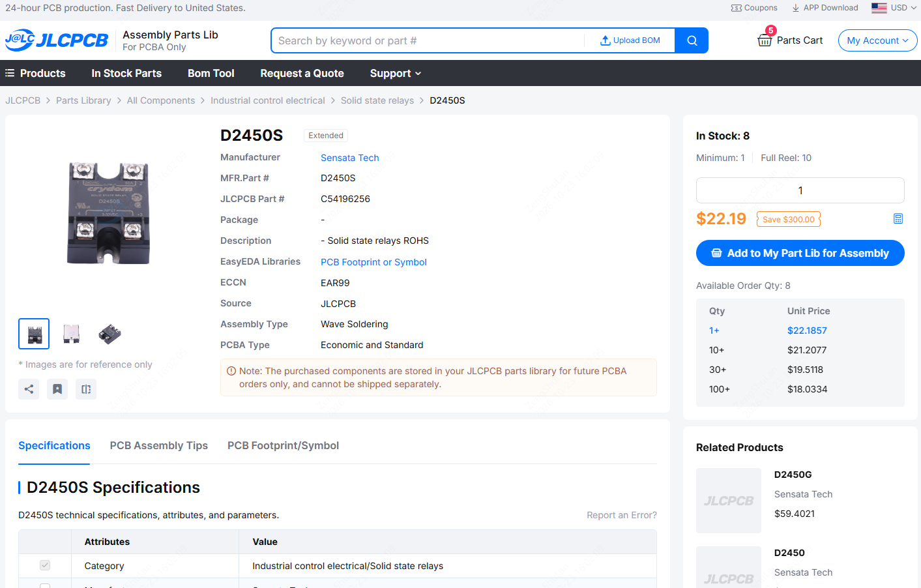The height and width of the screenshot is (588, 921).
Task: Open the Bom Tool menu item
Action: [x=211, y=73]
